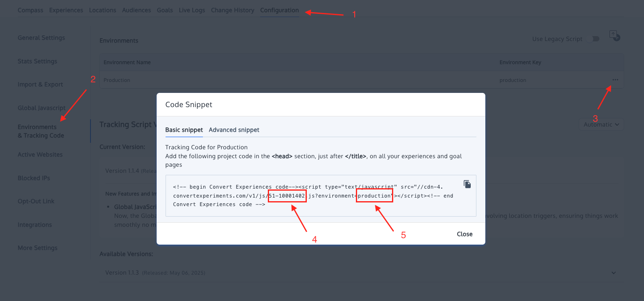Click the Available Versions label
644x301 pixels.
pyautogui.click(x=126, y=254)
